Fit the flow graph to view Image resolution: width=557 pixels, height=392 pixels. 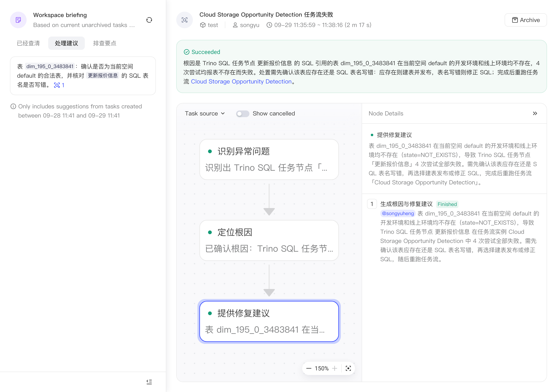coord(348,368)
